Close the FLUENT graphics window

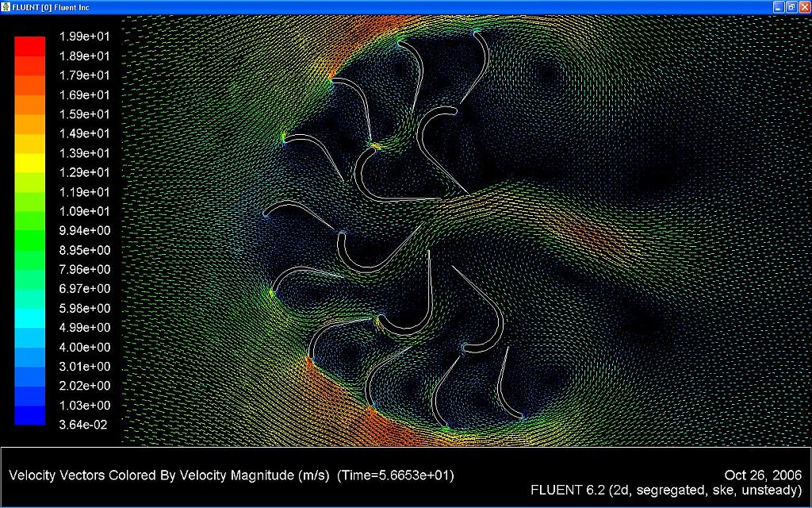805,6
